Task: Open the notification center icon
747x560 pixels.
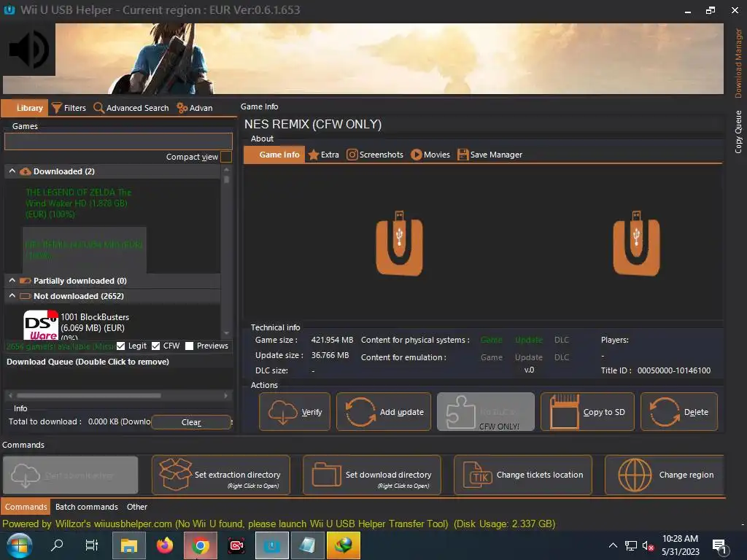Action: pos(719,546)
